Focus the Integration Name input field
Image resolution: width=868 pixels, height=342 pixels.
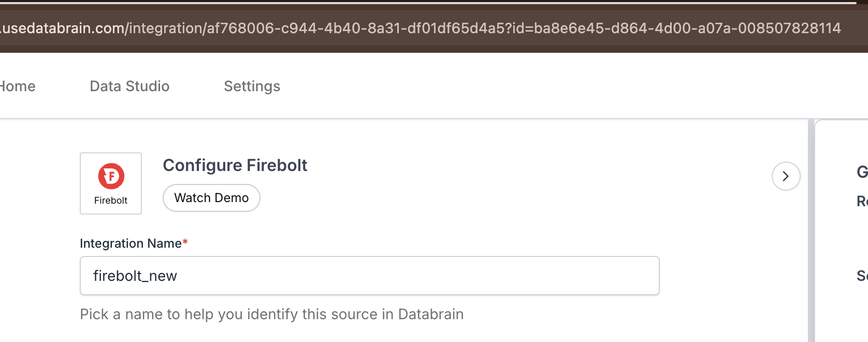pos(369,276)
